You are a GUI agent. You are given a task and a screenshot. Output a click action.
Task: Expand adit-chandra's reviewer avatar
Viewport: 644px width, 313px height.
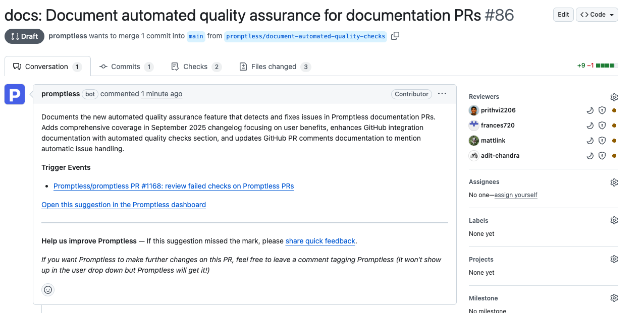(473, 155)
